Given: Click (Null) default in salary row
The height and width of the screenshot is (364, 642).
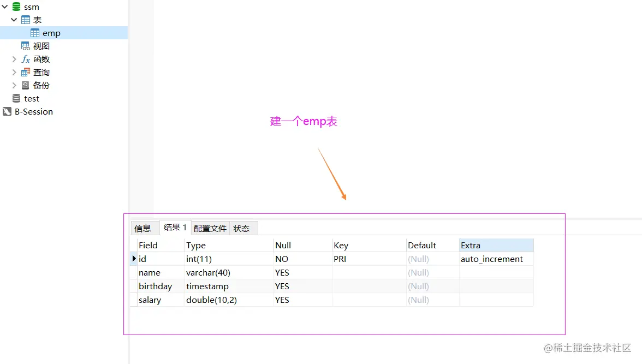Looking at the screenshot, I should pos(432,300).
